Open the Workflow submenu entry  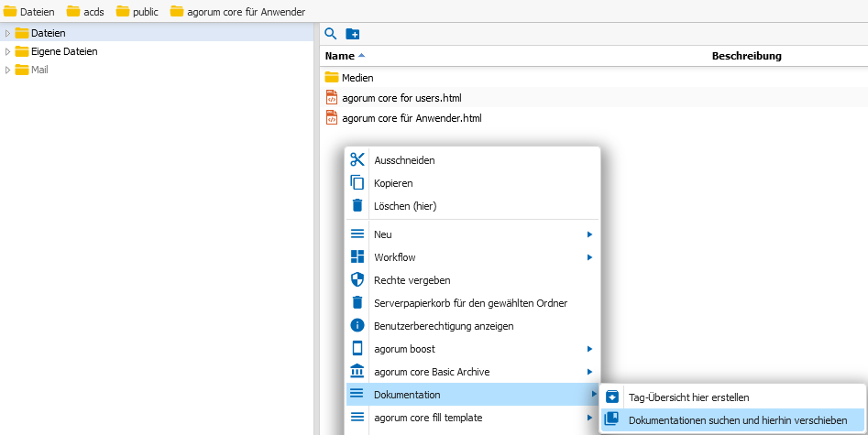(x=473, y=257)
